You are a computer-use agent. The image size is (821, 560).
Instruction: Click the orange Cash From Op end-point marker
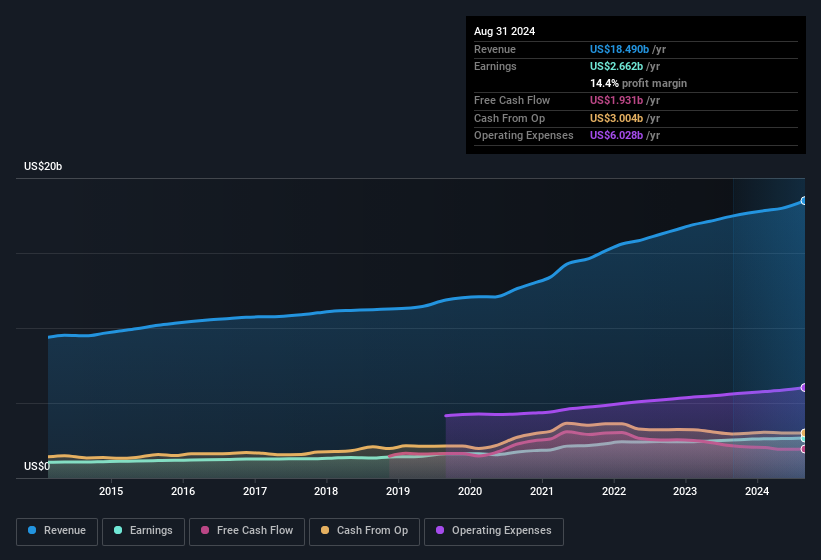(804, 433)
